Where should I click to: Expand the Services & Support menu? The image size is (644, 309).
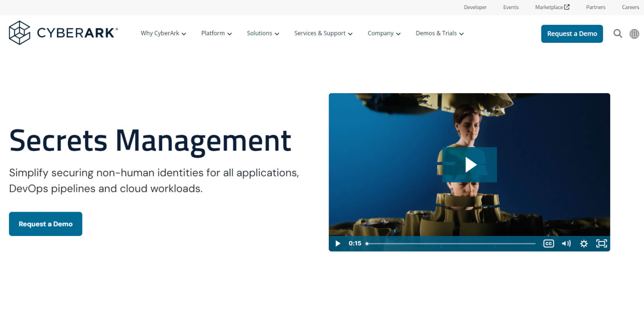click(323, 33)
